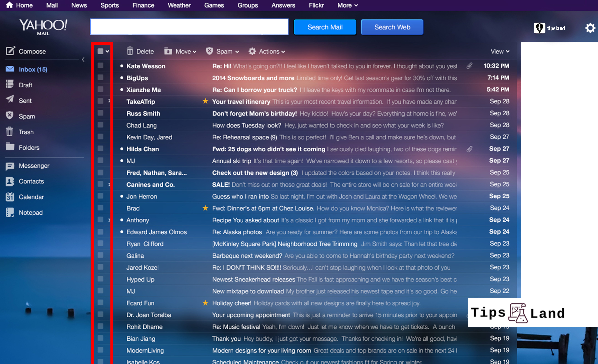Click the Folders icon in sidebar
This screenshot has width=598, height=364.
[x=10, y=147]
